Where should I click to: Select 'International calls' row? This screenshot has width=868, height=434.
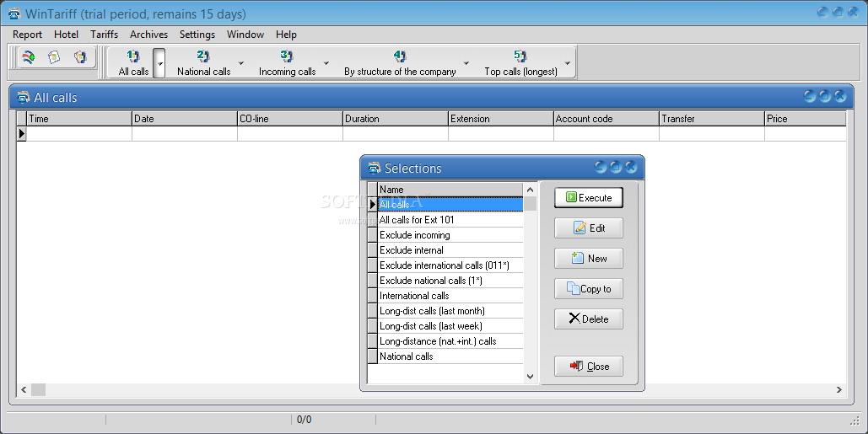click(x=450, y=296)
